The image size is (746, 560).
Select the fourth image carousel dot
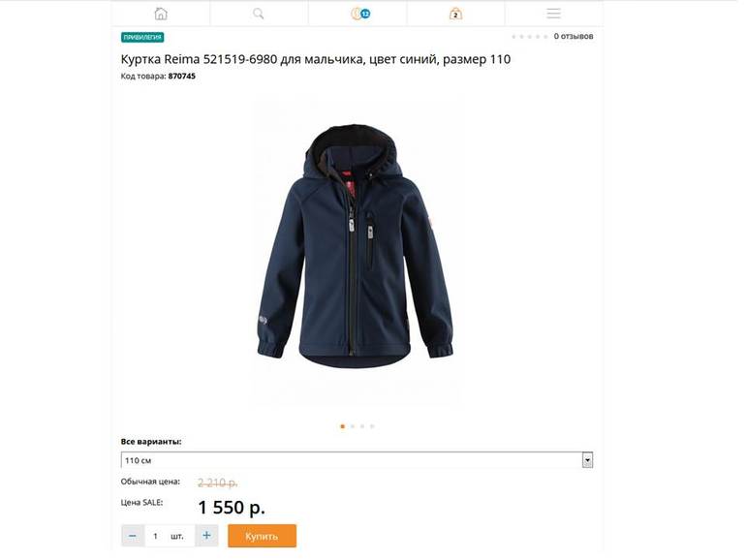click(372, 426)
